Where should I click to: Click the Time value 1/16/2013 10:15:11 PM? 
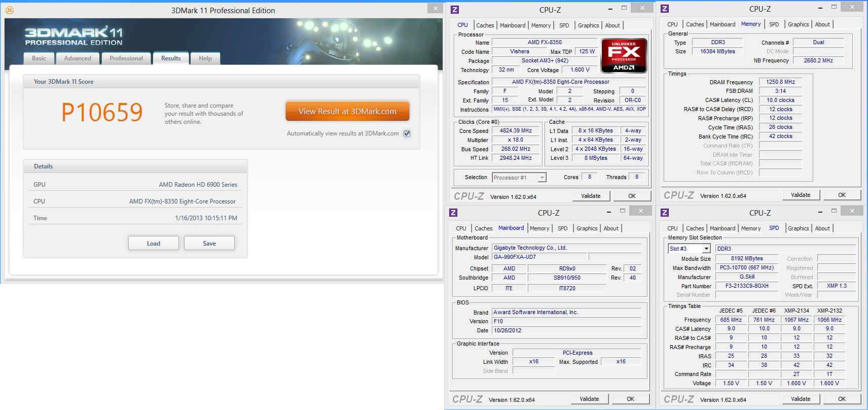click(x=206, y=218)
